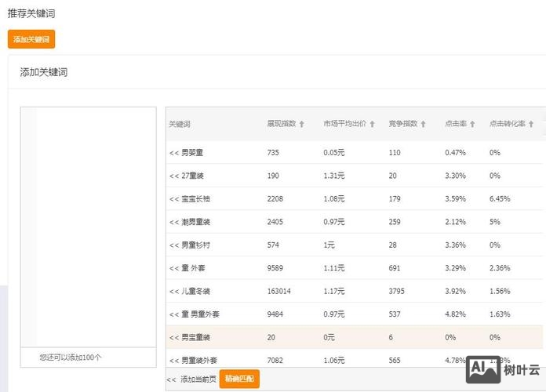546x392 pixels.
Task: Select the 宝宝长袖 keyword text
Action: pyautogui.click(x=195, y=199)
